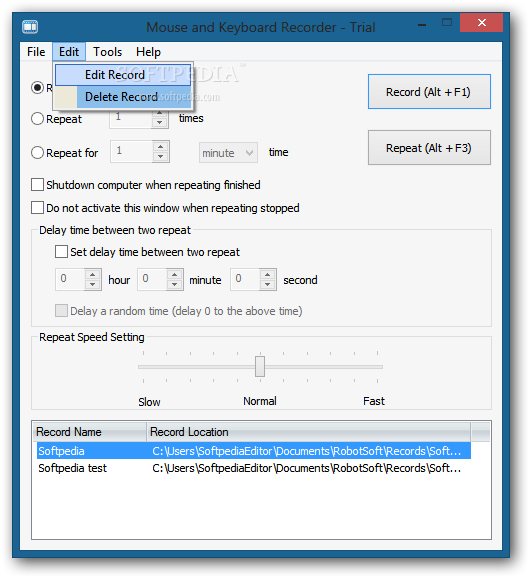The width and height of the screenshot is (530, 578).
Task: Increase the delay hour value
Action: [93, 275]
